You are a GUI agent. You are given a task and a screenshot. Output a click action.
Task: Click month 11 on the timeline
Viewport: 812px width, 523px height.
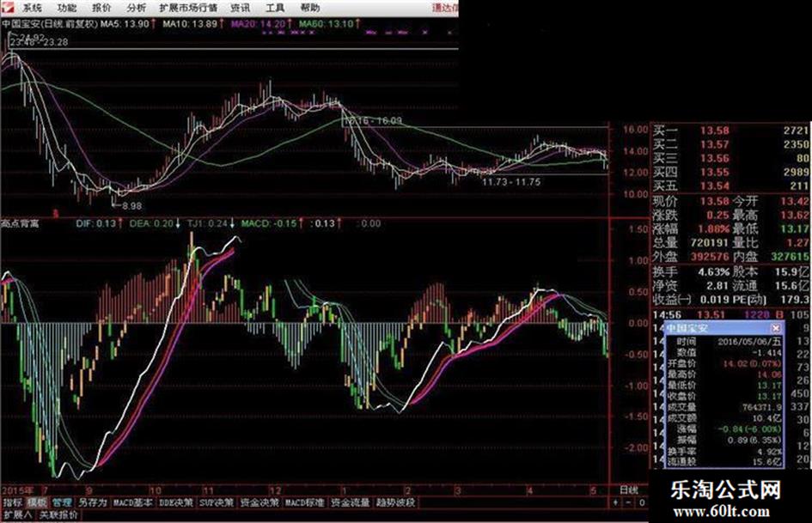pos(208,490)
